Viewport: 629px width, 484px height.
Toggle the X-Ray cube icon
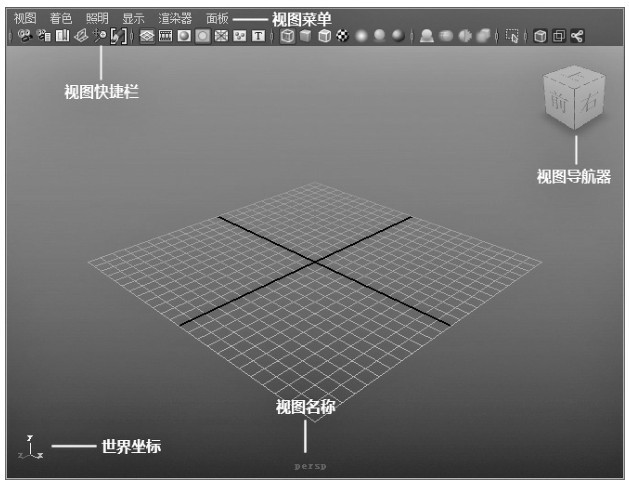click(540, 36)
